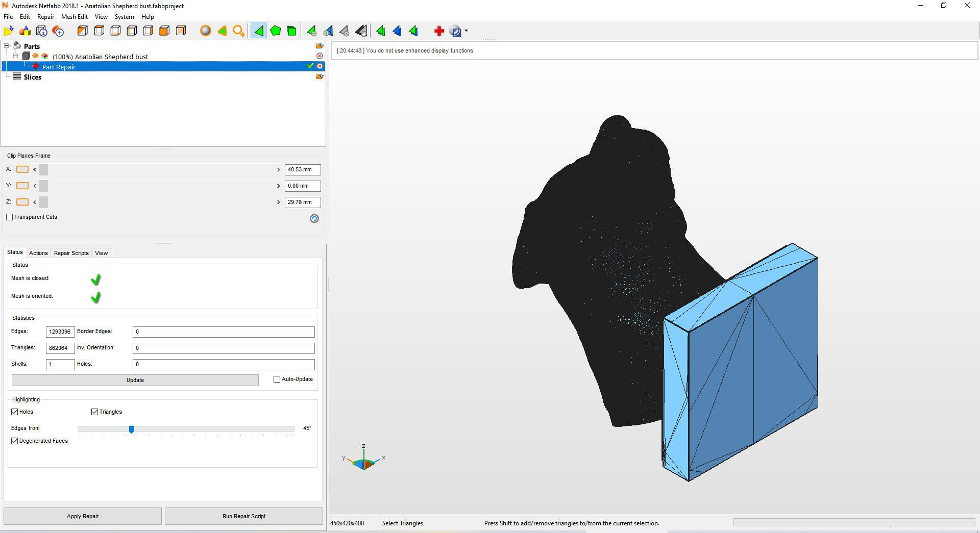Click the Edges from angle slider handle
Screen dimensions: 980x533
(x=131, y=429)
